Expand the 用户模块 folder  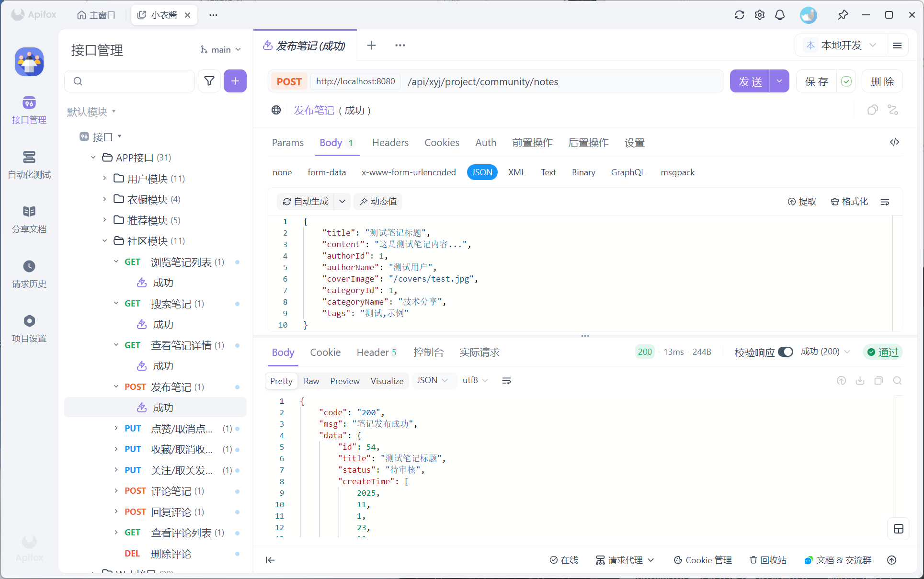click(105, 179)
